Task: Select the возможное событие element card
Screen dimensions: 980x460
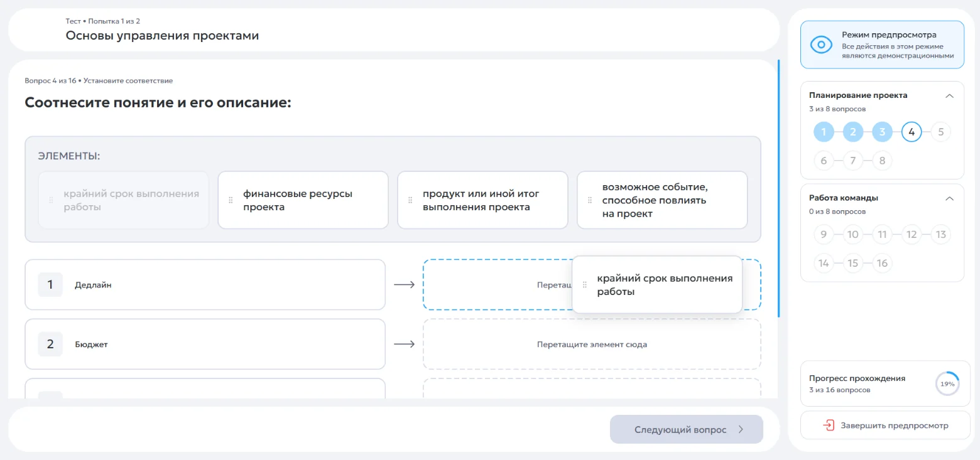Action: coord(662,200)
